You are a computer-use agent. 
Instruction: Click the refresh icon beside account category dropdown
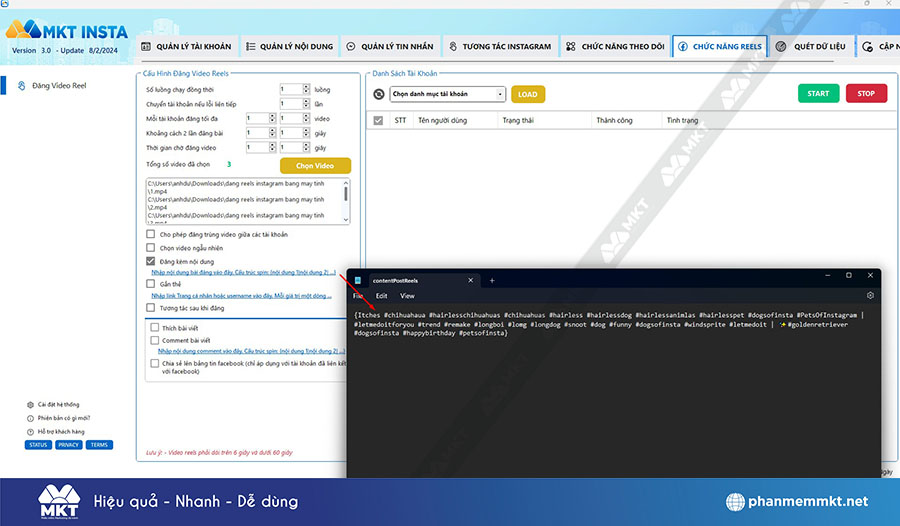tap(379, 94)
